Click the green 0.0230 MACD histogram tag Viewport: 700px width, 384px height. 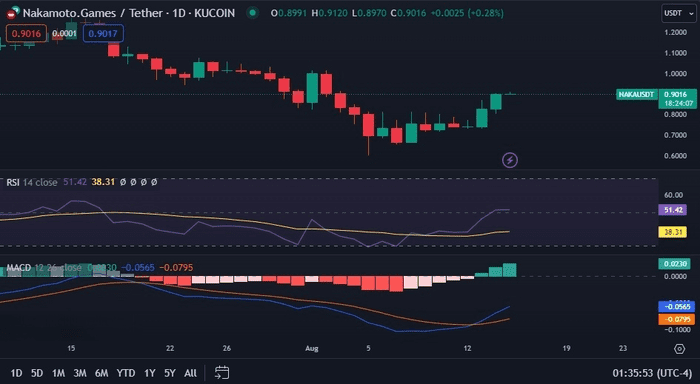click(x=674, y=264)
